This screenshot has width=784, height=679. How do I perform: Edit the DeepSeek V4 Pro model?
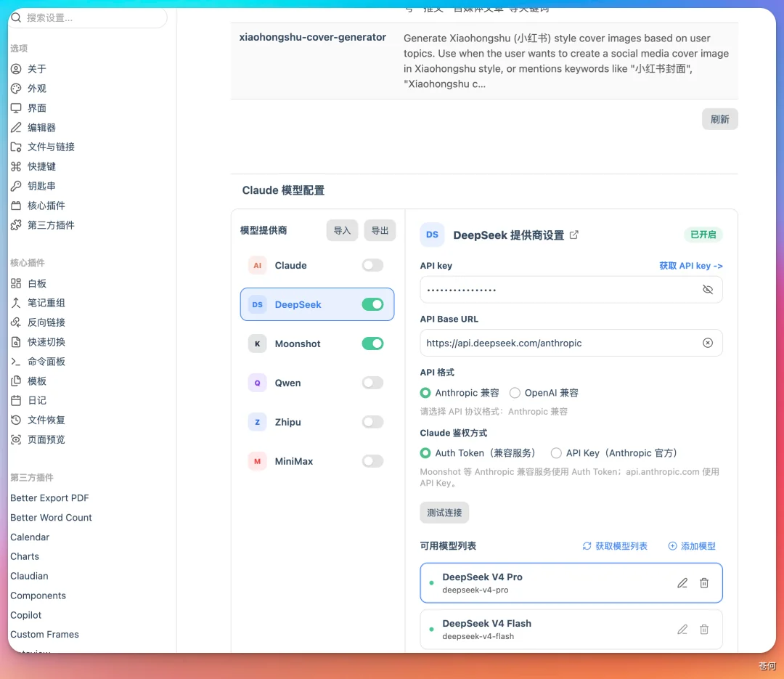point(682,583)
